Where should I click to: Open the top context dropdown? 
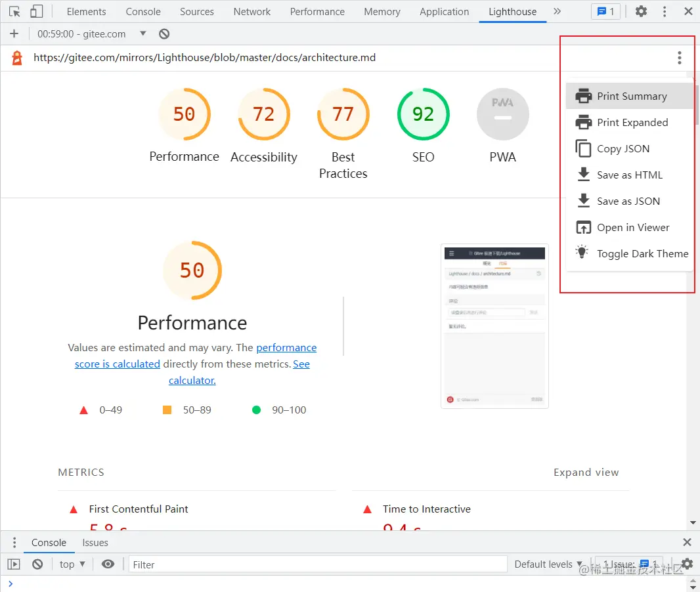[72, 564]
